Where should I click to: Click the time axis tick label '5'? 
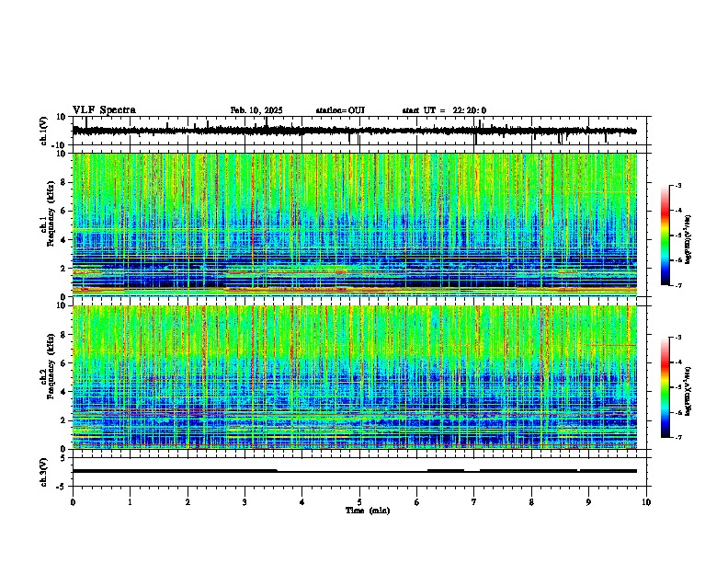point(359,502)
